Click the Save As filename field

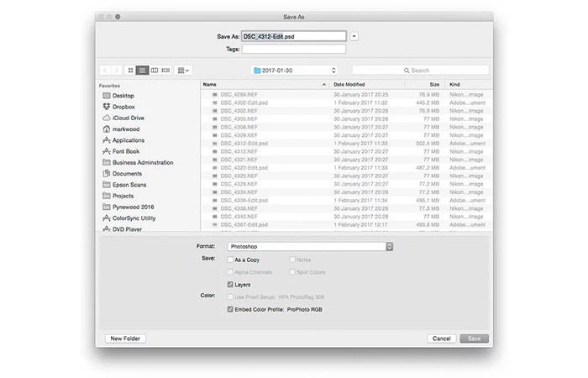click(x=294, y=36)
